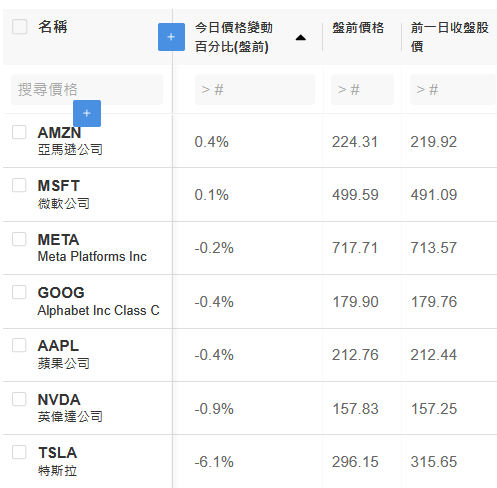Click the 前一日收盤股價 column header
This screenshot has width=497, height=488.
pos(450,37)
